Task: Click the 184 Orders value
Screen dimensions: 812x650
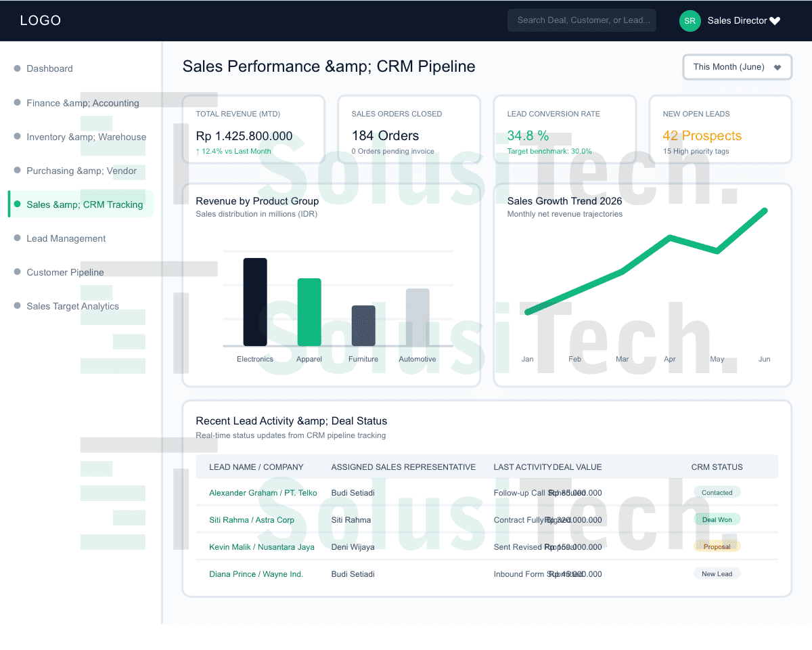Action: (x=385, y=135)
